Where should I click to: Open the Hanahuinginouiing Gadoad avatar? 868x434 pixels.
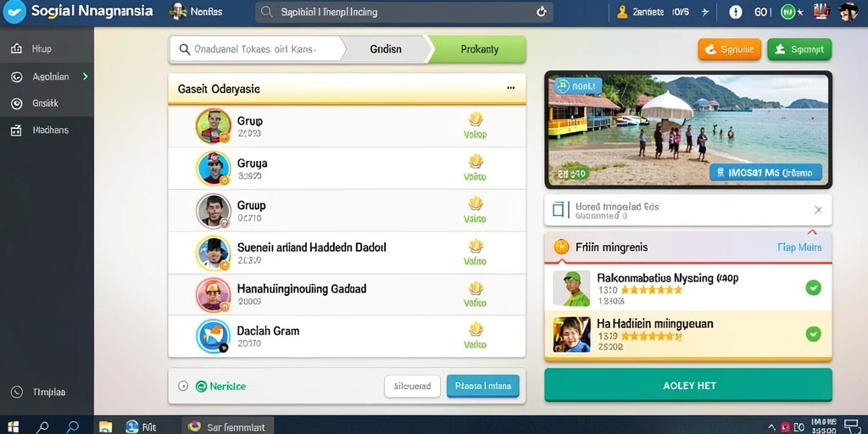(213, 295)
